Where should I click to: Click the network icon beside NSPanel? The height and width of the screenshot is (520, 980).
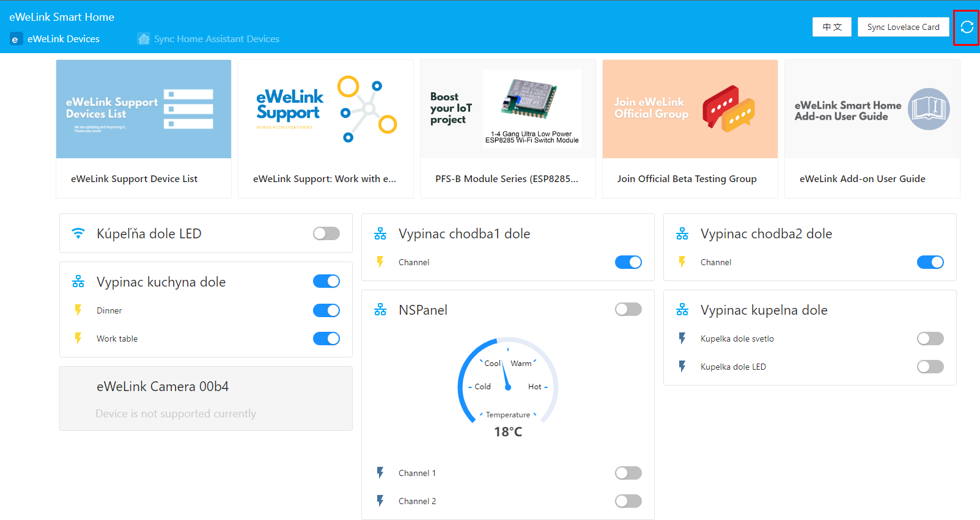point(380,310)
